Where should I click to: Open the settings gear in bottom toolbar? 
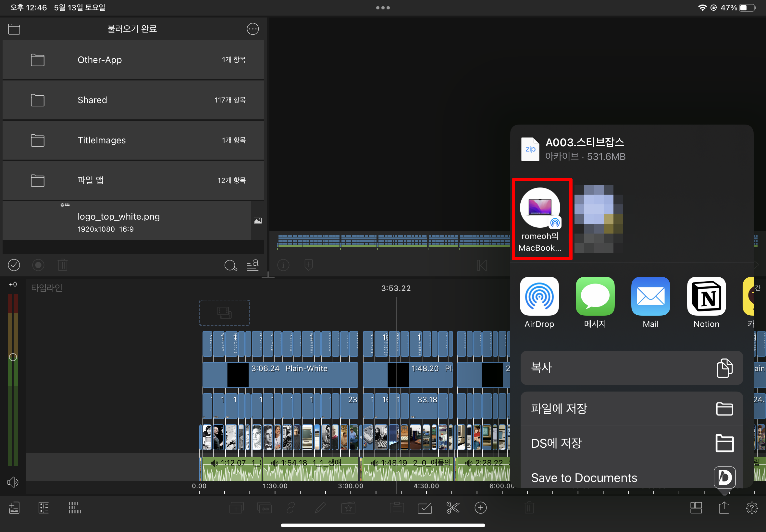coord(751,508)
